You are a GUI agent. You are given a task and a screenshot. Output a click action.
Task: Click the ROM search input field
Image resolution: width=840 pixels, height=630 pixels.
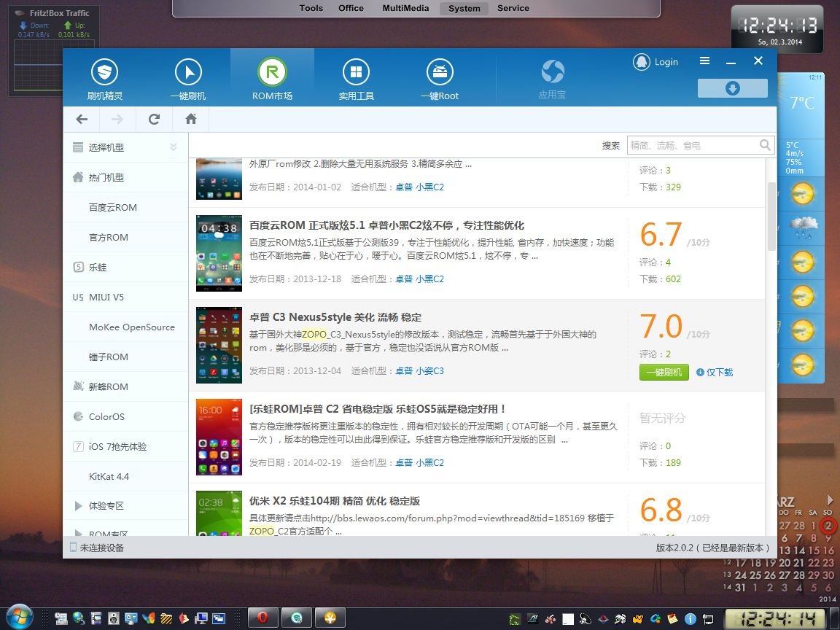693,145
